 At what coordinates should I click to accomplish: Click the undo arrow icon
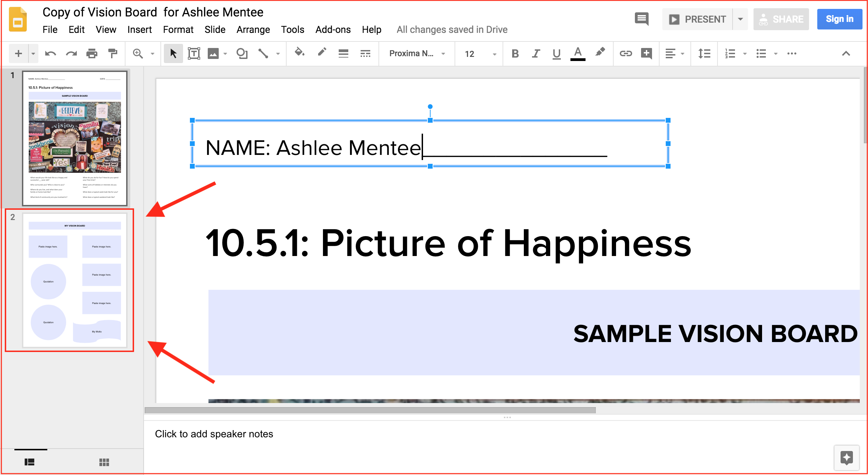pos(51,53)
